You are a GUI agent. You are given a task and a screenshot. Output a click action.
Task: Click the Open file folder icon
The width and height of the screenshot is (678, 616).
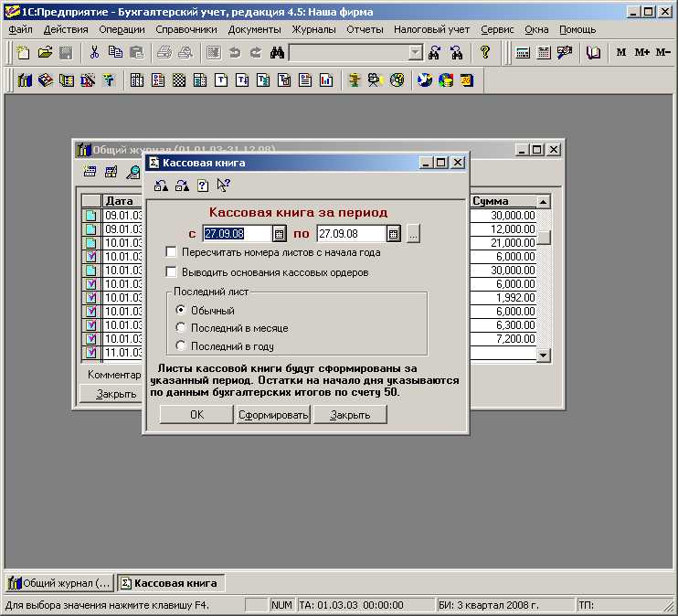pyautogui.click(x=44, y=53)
